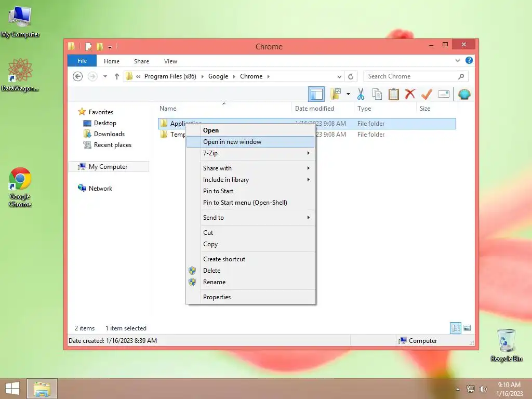Click the orange checkmark Properties icon
The width and height of the screenshot is (532, 399).
pos(427,94)
